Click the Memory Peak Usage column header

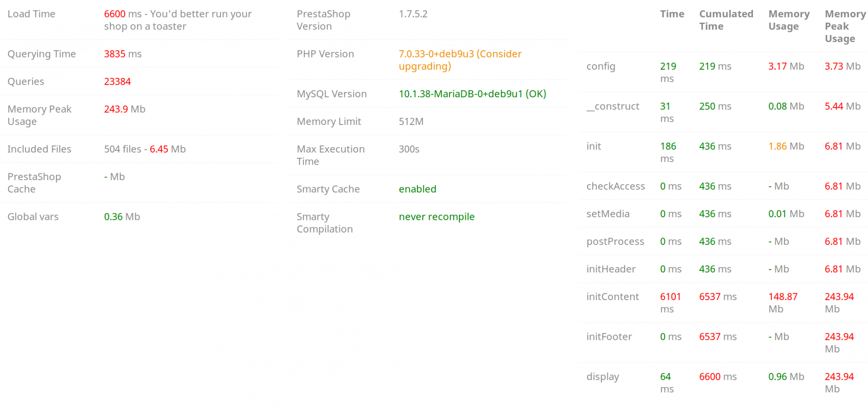[x=845, y=26]
